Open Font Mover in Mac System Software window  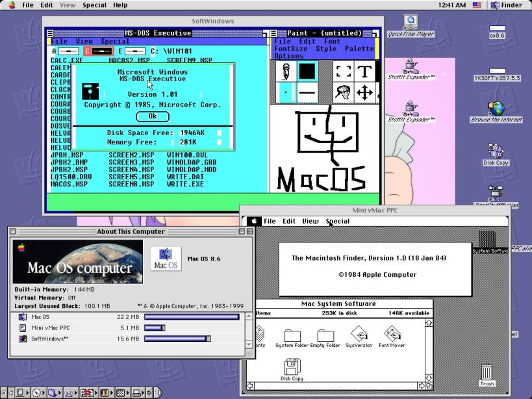click(392, 333)
